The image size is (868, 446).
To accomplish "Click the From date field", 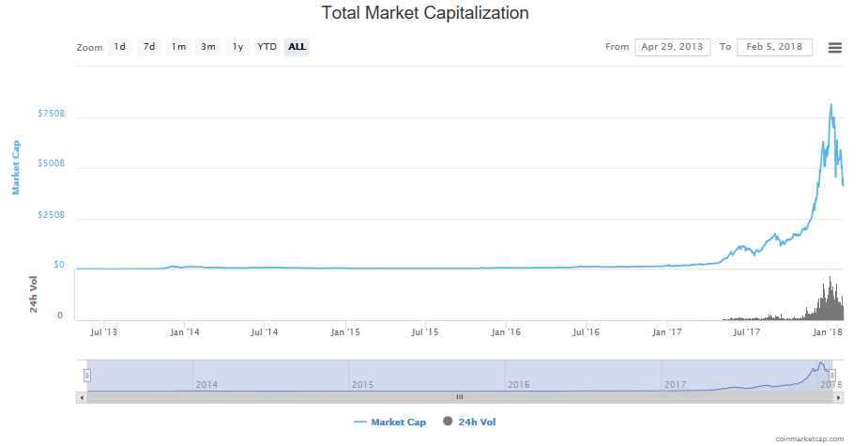I will [672, 47].
